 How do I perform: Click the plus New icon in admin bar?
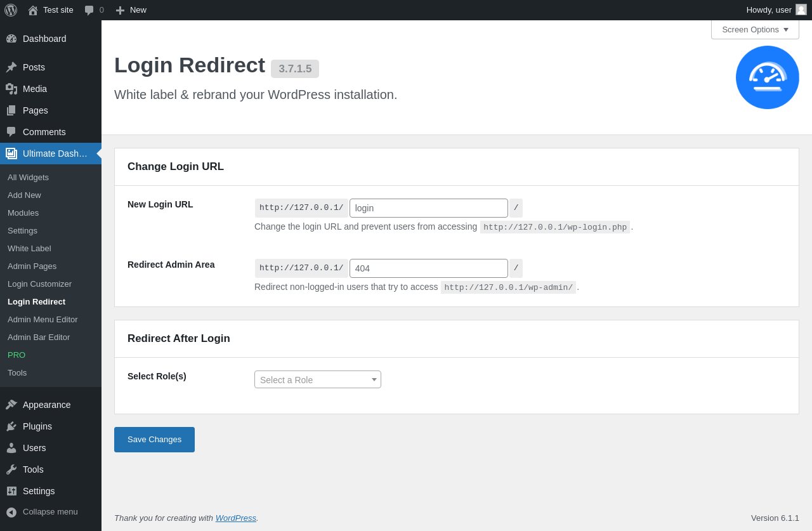click(x=120, y=10)
